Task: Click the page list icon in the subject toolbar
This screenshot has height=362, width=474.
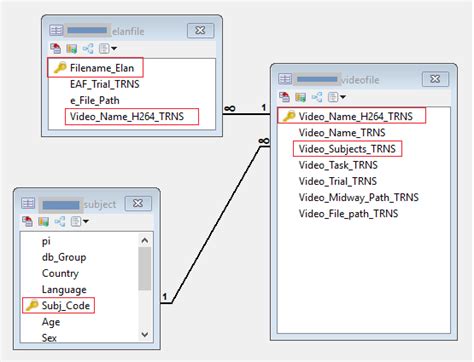Action: click(76, 221)
